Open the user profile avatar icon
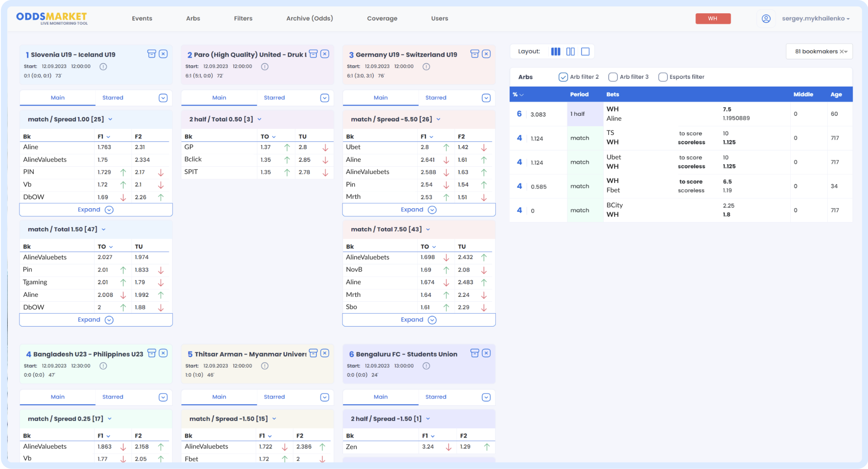868x469 pixels. coord(766,18)
